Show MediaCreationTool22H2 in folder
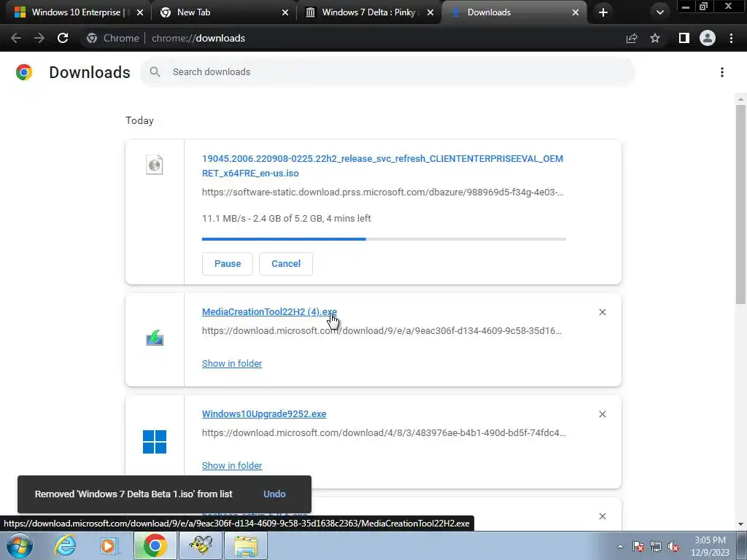This screenshot has height=560, width=747. click(x=232, y=363)
